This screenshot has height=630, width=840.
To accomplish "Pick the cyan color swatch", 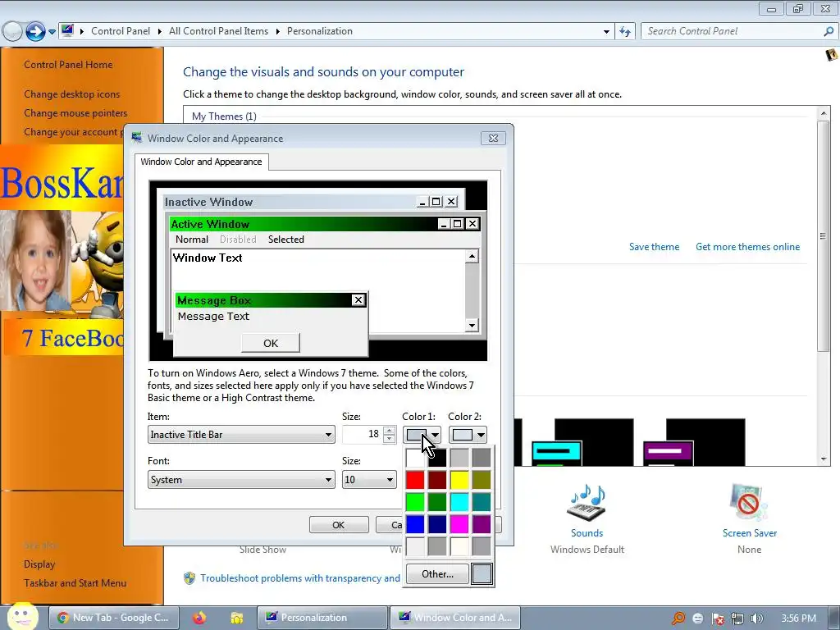I will pyautogui.click(x=459, y=502).
